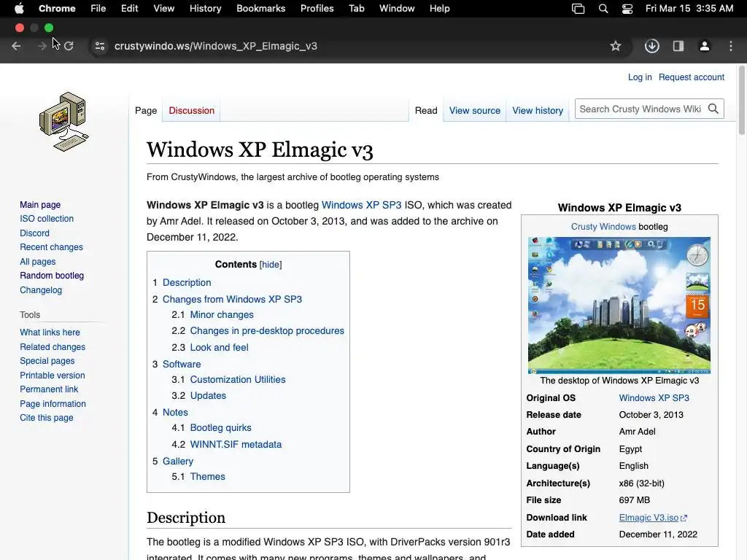Open the History menu
The image size is (747, 560).
205,9
